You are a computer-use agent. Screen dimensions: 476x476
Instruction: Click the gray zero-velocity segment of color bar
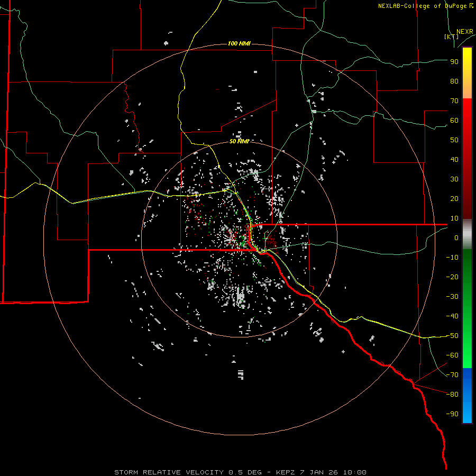coord(467,234)
